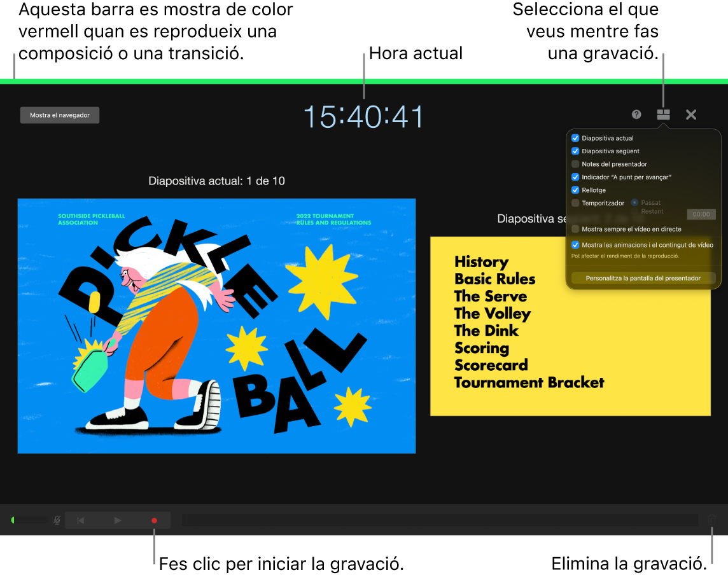Select the Passat radio button
Viewport: 728px width, 575px height.
point(634,202)
